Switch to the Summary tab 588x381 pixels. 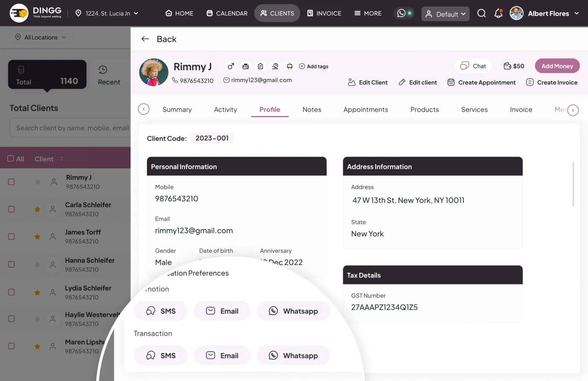(177, 109)
